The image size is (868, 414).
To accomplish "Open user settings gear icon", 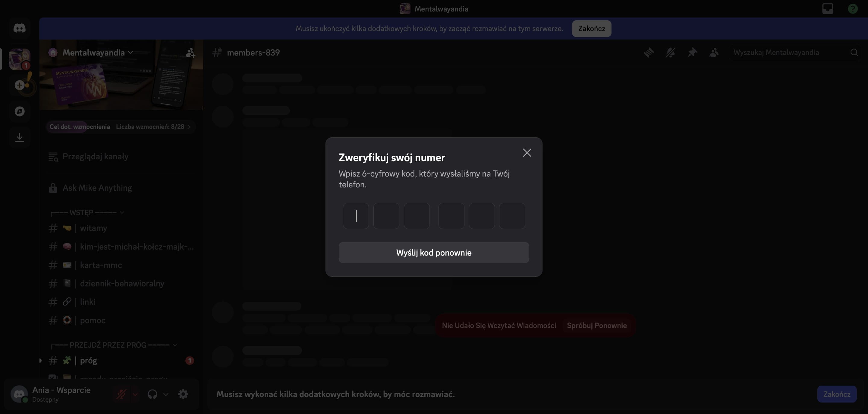I will 183,394.
